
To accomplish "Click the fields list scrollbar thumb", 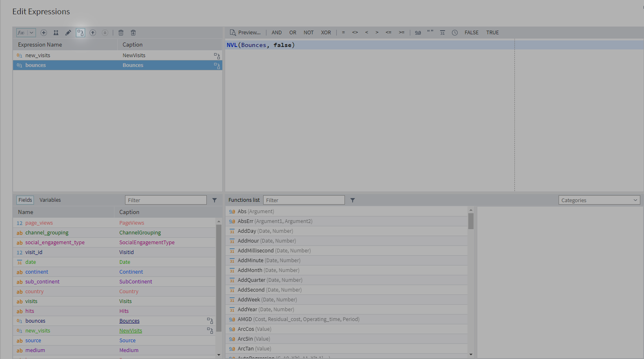I will (x=219, y=278).
